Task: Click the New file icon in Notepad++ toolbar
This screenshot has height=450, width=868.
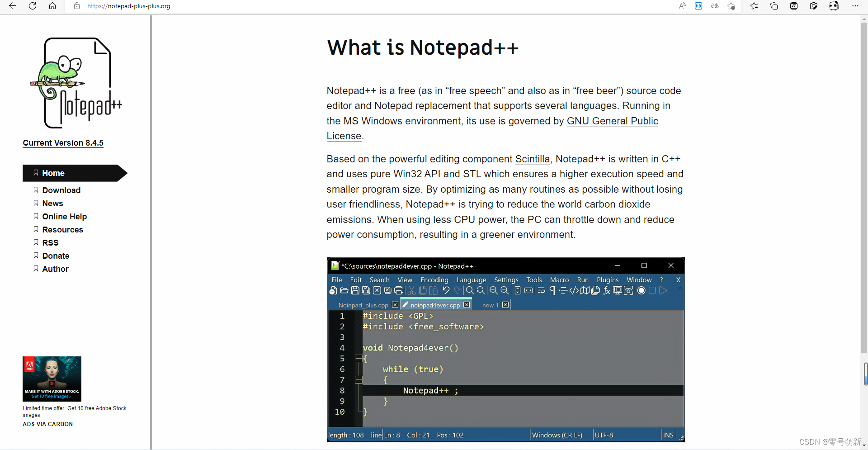Action: (x=333, y=290)
